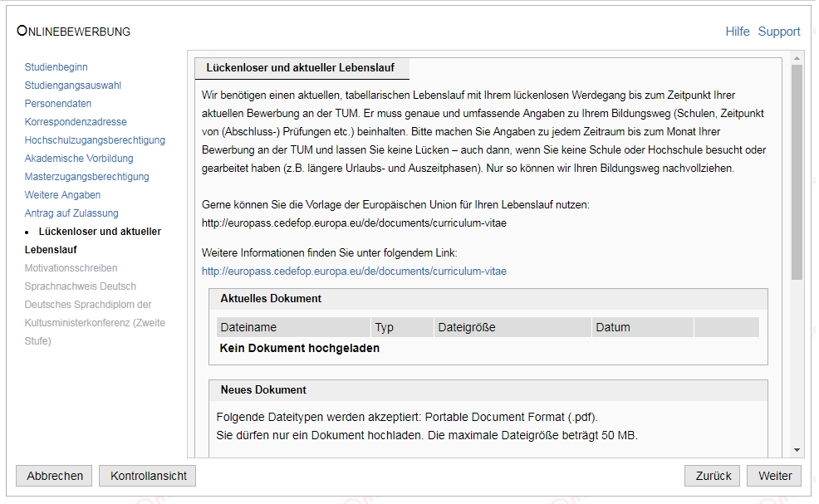Click the Europass curriculum-vitae hyperlink
The width and height of the screenshot is (819, 504).
tap(354, 272)
